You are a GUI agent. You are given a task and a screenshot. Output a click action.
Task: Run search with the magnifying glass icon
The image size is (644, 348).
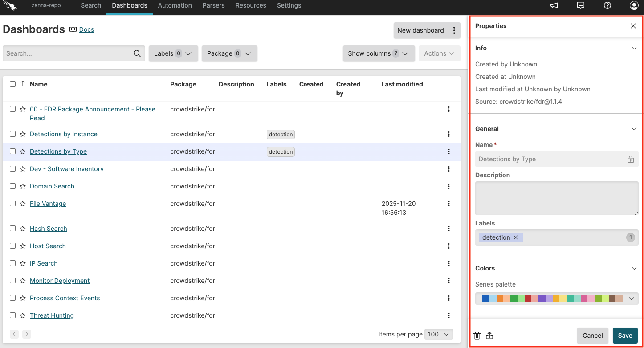[x=137, y=53]
